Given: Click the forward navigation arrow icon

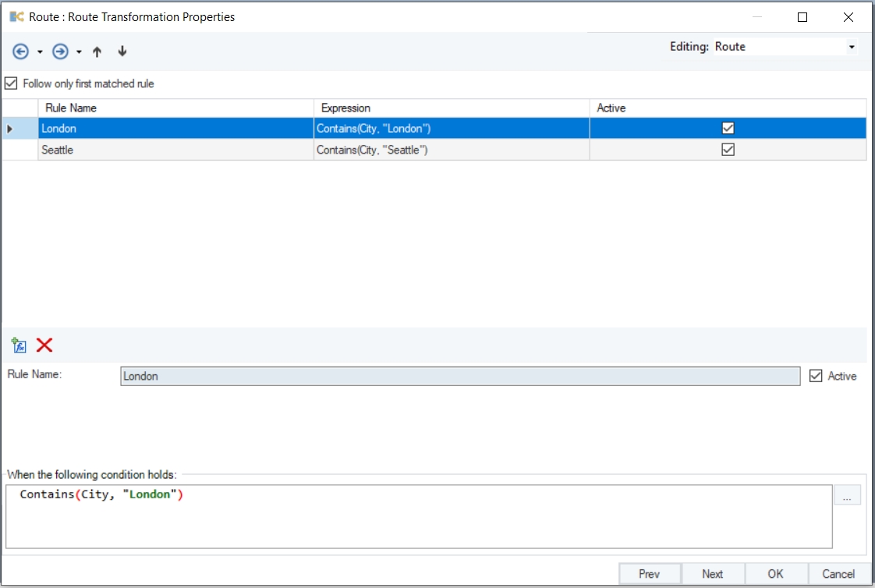Looking at the screenshot, I should [60, 51].
